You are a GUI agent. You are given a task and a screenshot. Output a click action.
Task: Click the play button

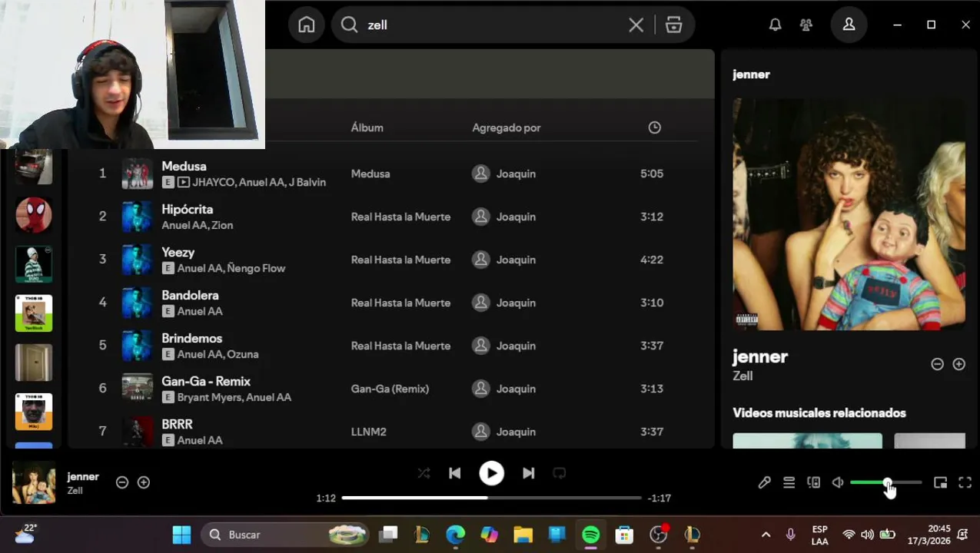coord(491,473)
